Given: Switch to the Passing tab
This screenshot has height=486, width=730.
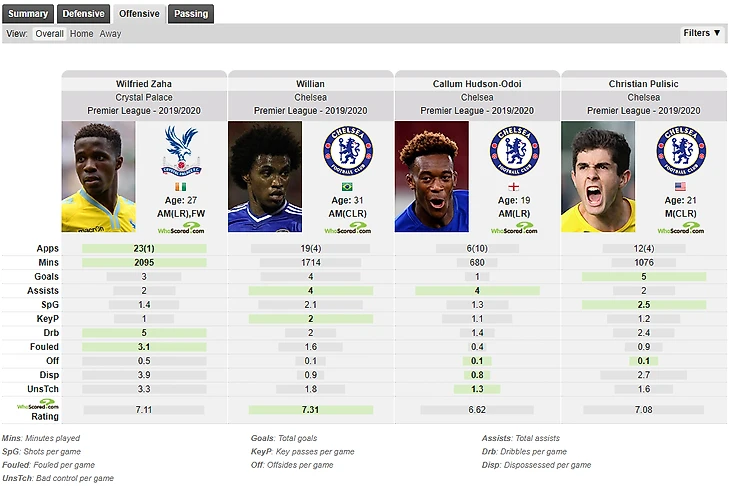Looking at the screenshot, I should (x=191, y=14).
